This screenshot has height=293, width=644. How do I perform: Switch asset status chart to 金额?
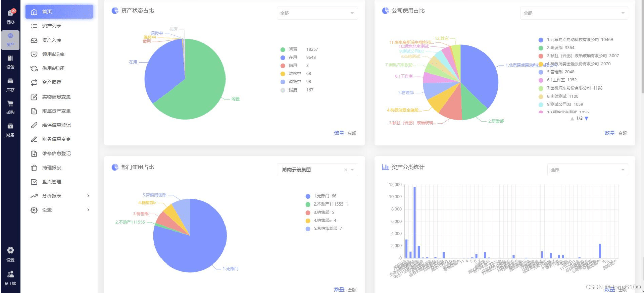(x=352, y=133)
